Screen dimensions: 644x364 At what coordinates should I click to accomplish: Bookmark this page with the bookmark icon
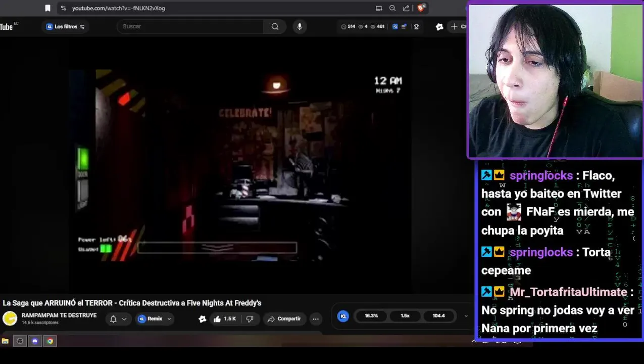tap(47, 8)
